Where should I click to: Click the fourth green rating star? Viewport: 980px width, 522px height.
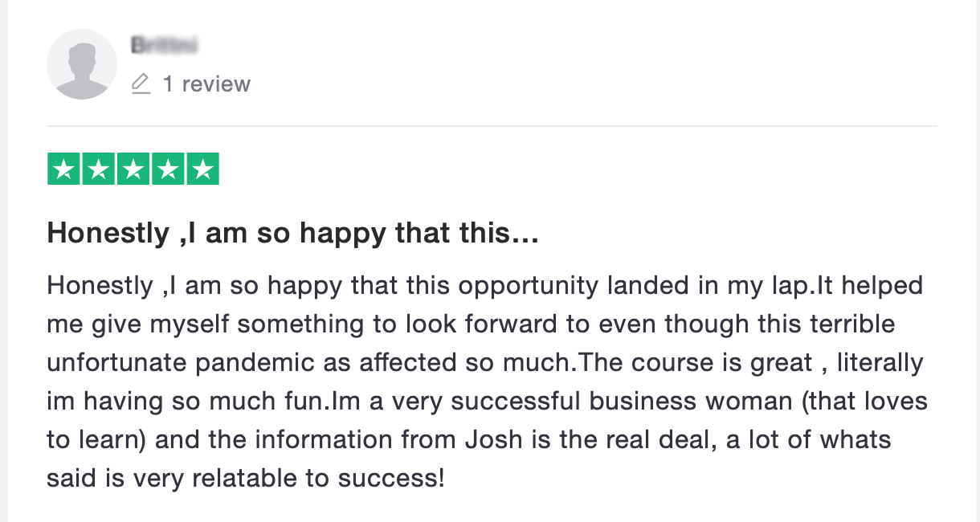(x=168, y=169)
